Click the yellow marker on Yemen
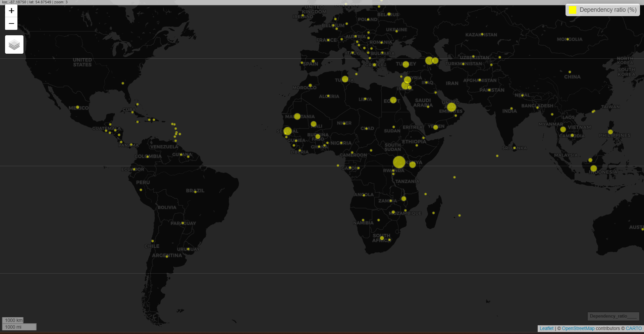Viewport: 644px width, 334px height. (x=435, y=127)
